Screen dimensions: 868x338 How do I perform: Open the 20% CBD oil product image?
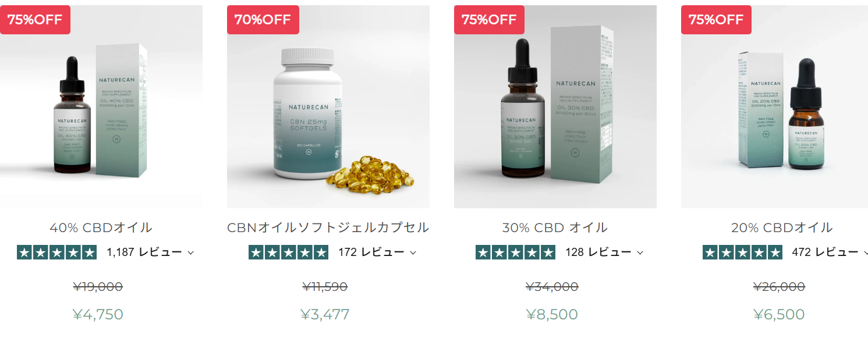pyautogui.click(x=774, y=106)
